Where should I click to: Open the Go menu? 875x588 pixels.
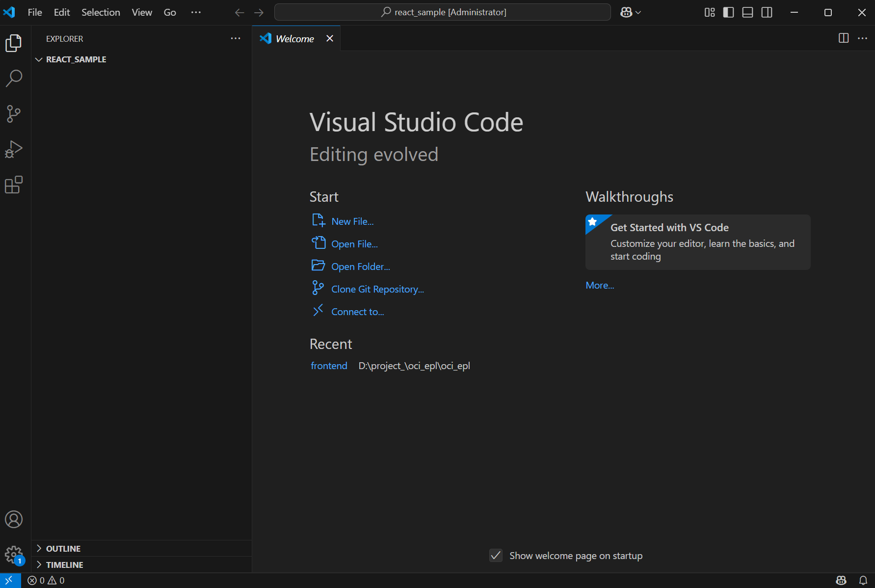[170, 12]
